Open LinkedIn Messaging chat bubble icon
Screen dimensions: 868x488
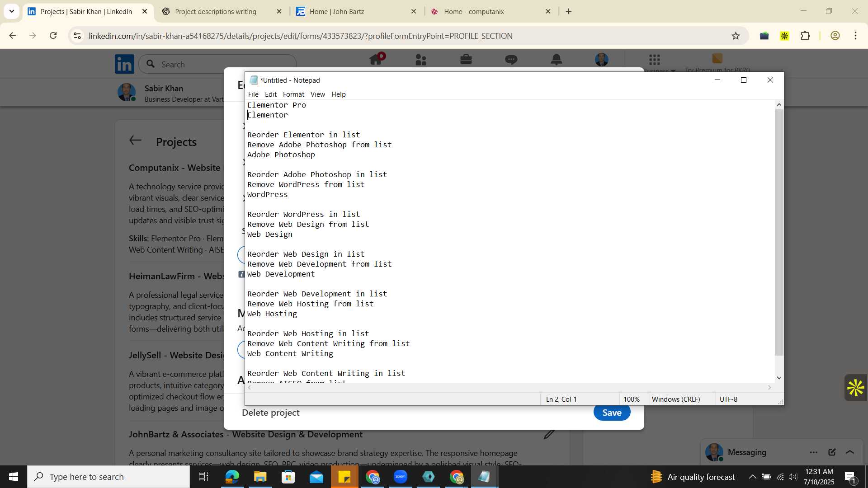511,60
